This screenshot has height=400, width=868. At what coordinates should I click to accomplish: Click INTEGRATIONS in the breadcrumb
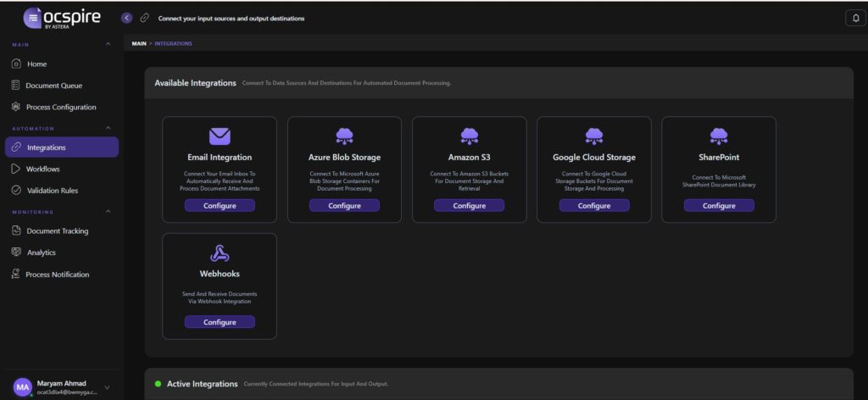click(173, 43)
